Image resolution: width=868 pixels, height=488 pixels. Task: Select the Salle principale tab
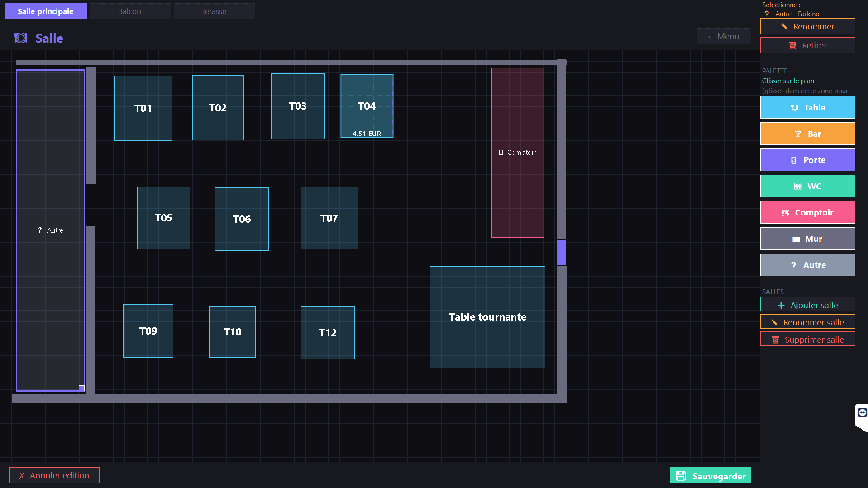[46, 11]
